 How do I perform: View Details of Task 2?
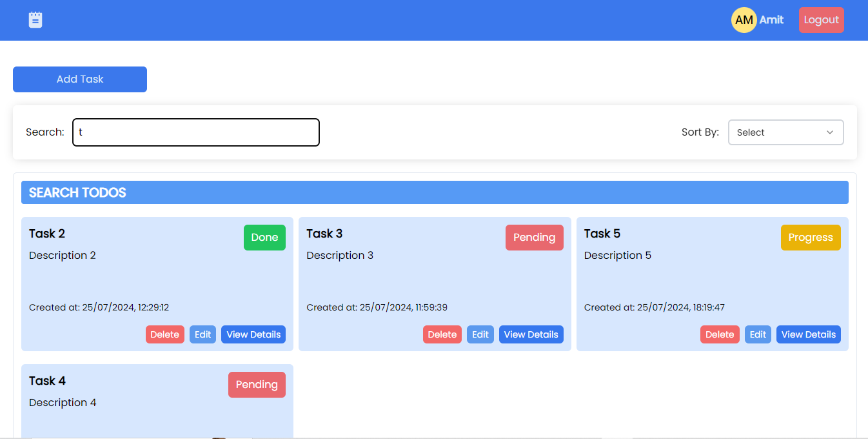pyautogui.click(x=253, y=334)
